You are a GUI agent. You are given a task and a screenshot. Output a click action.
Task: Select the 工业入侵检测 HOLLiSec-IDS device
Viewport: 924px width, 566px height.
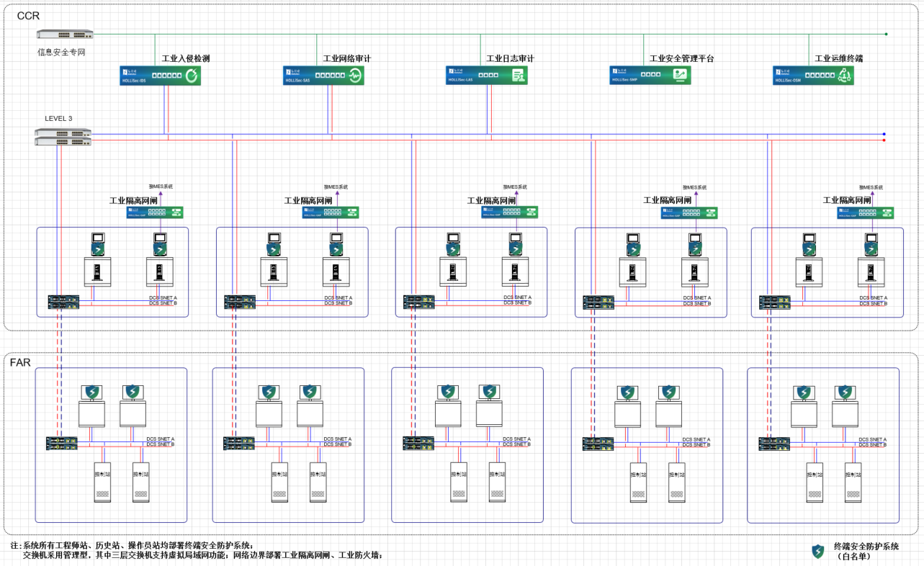[160, 76]
